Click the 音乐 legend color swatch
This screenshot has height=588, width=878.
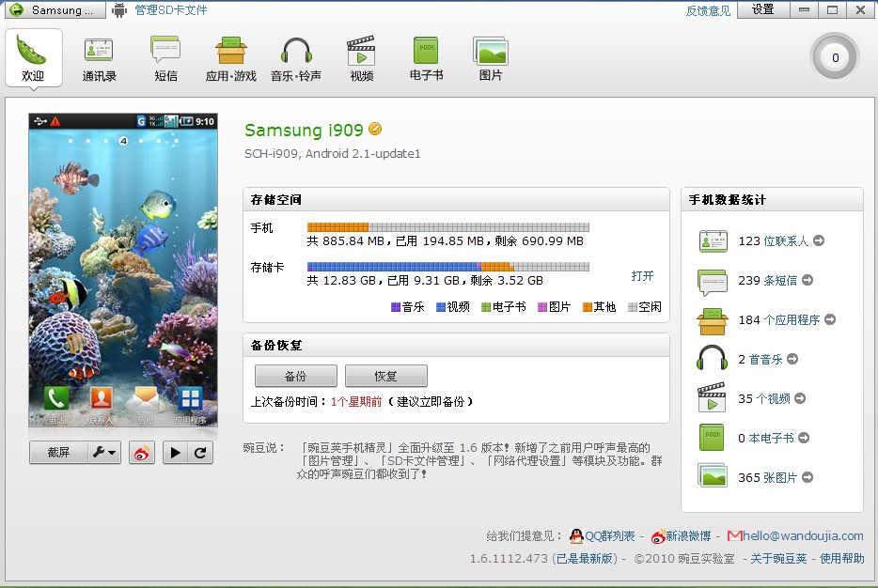[396, 306]
